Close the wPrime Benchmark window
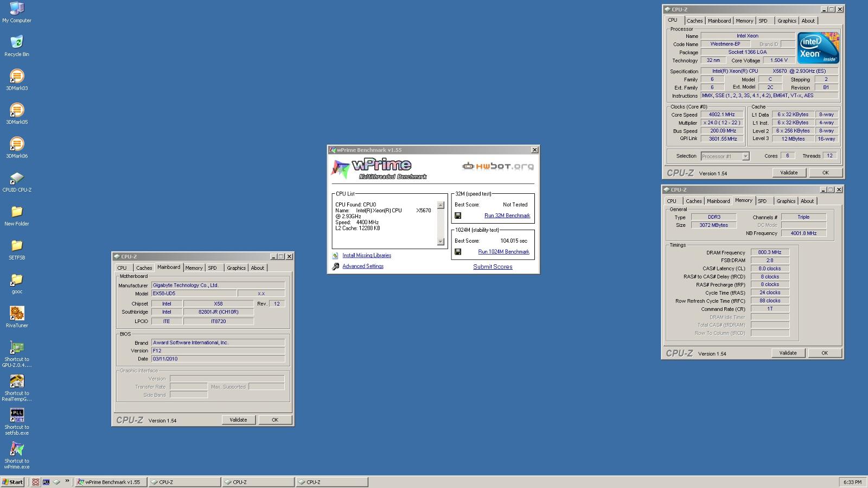 tap(534, 150)
